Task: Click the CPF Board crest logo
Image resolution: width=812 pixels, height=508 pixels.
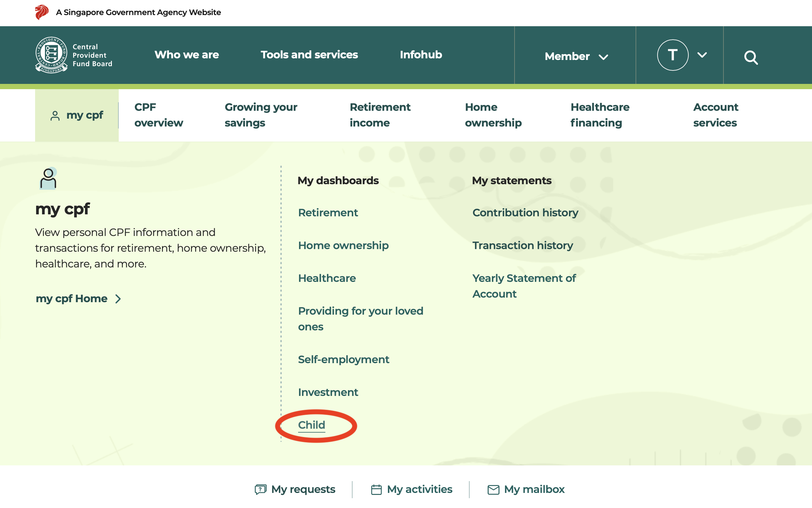Action: [51, 55]
